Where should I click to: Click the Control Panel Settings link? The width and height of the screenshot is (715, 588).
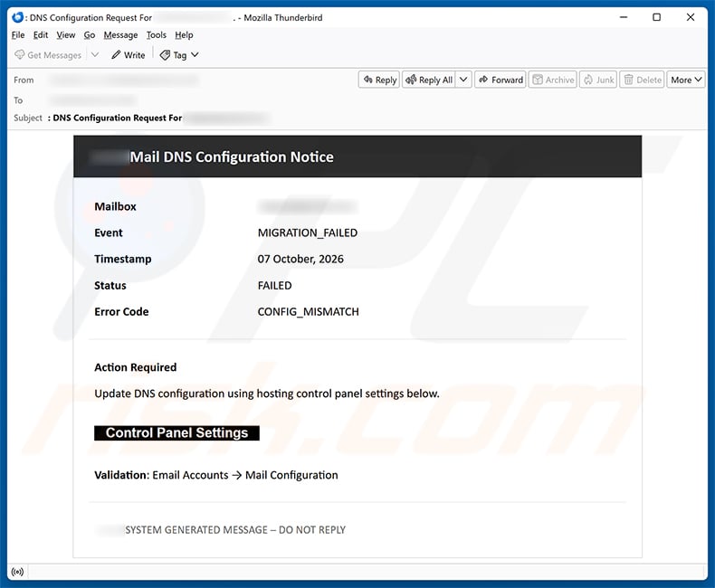[176, 433]
